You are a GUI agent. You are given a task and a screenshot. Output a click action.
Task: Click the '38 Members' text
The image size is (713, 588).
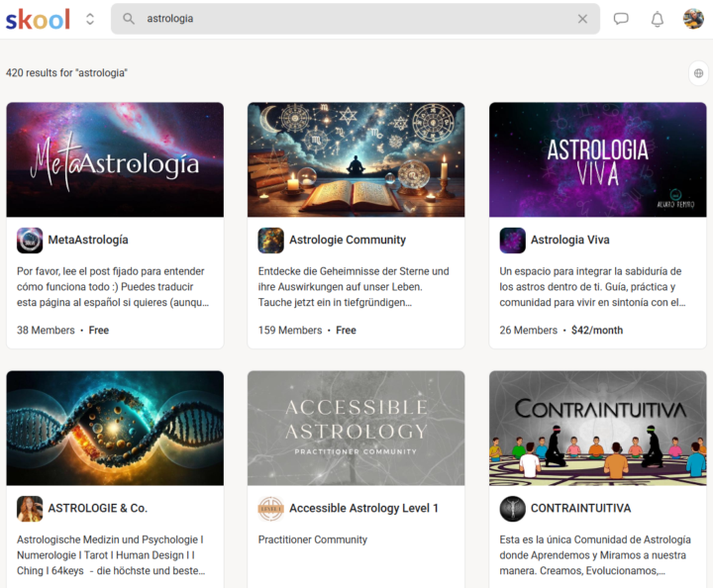tap(46, 331)
